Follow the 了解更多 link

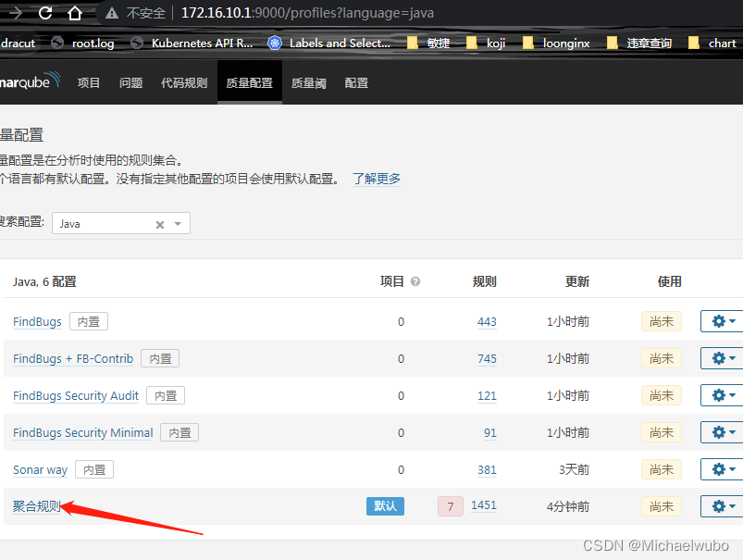click(377, 179)
